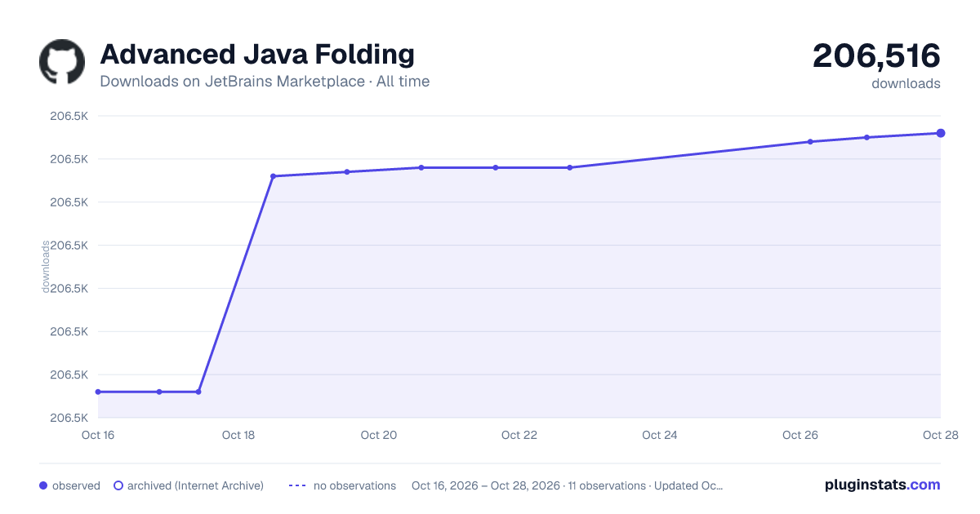The width and height of the screenshot is (980, 514).
Task: Click the dashed line icon for "no observations"
Action: [297, 485]
